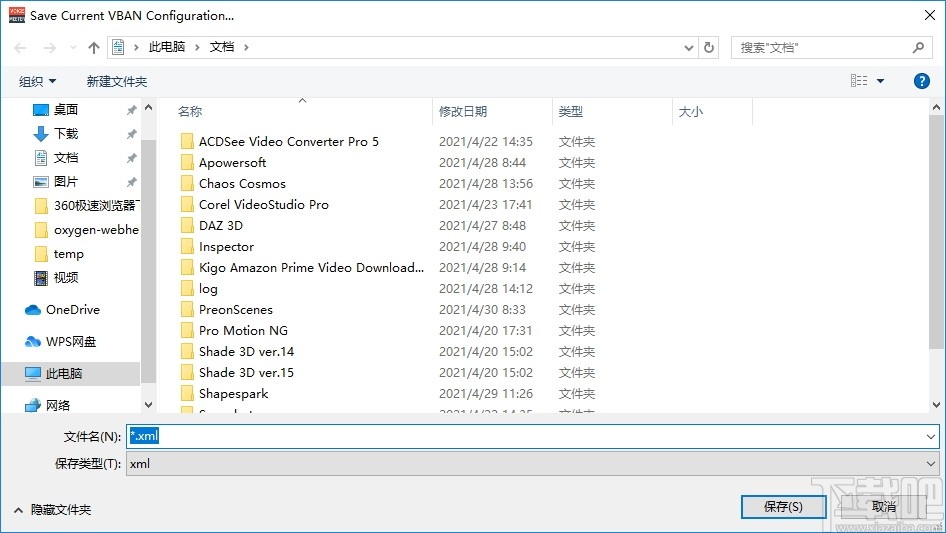Go forward using the forward arrow
The height and width of the screenshot is (533, 946).
[49, 48]
